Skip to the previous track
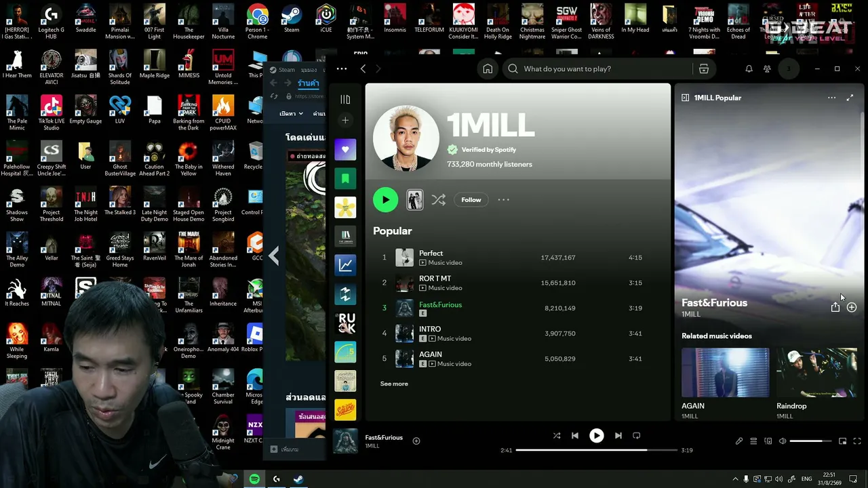This screenshot has width=868, height=488. click(x=575, y=436)
